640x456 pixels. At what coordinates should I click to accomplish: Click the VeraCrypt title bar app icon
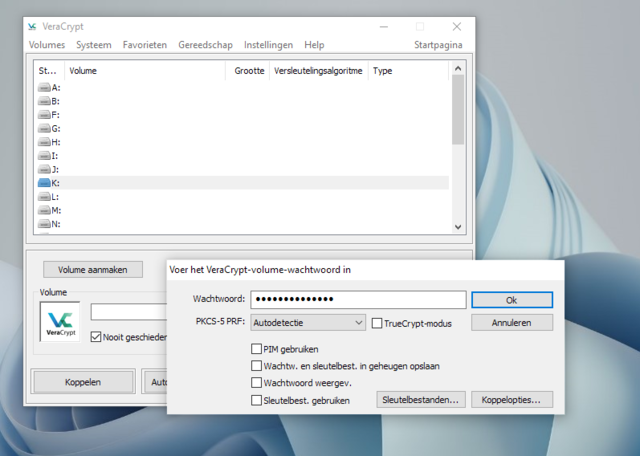click(x=32, y=27)
